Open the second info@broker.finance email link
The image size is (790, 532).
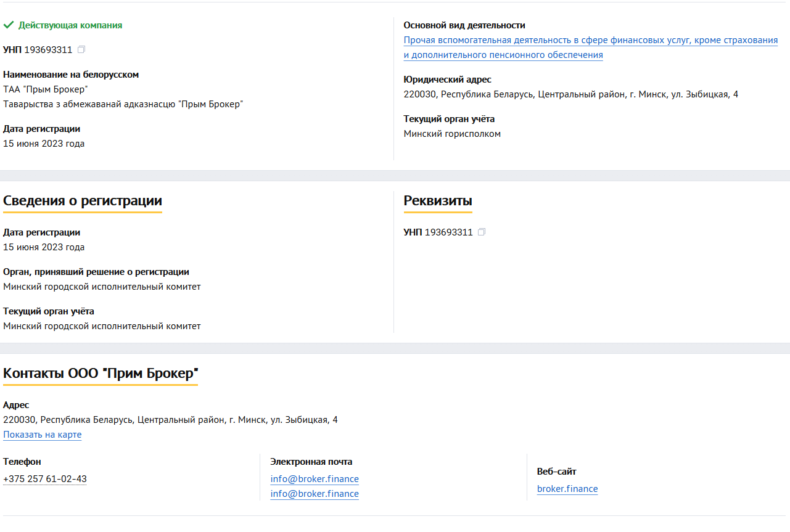314,494
